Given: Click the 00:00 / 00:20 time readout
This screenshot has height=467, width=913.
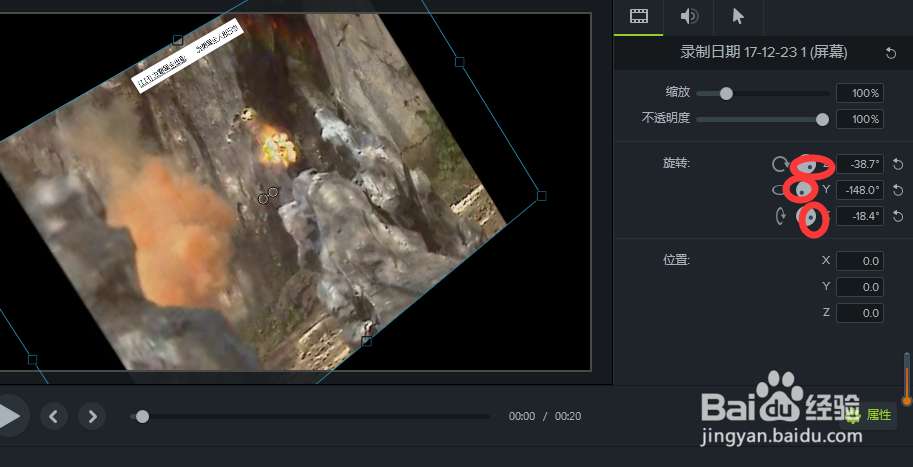Looking at the screenshot, I should point(544,416).
